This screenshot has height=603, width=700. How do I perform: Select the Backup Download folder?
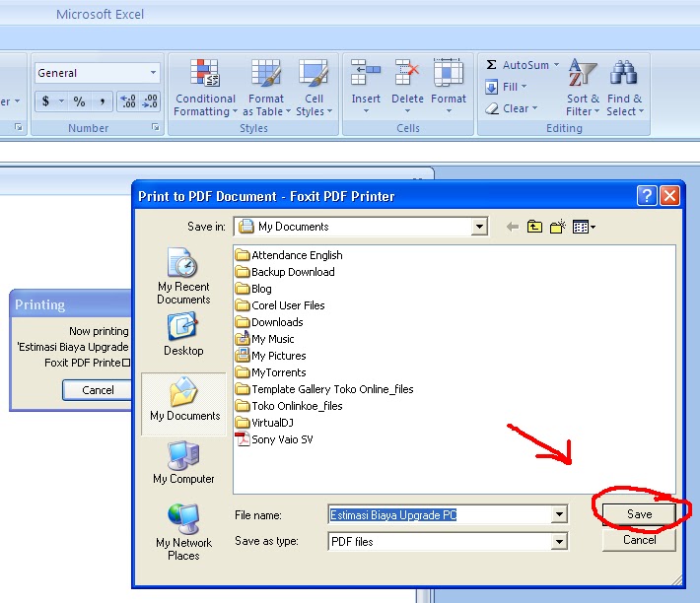(x=285, y=272)
